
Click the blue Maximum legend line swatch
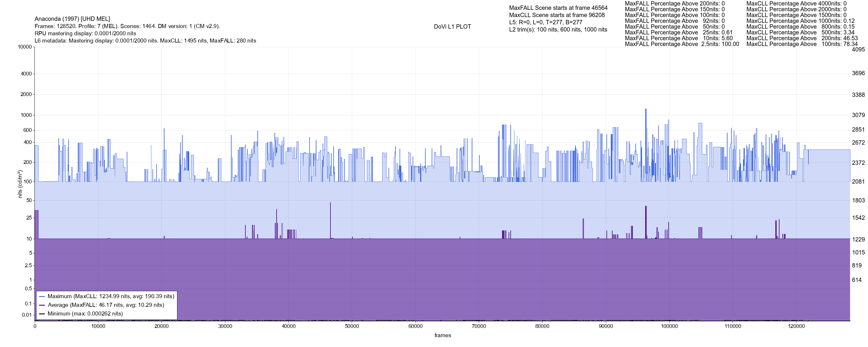(42, 296)
